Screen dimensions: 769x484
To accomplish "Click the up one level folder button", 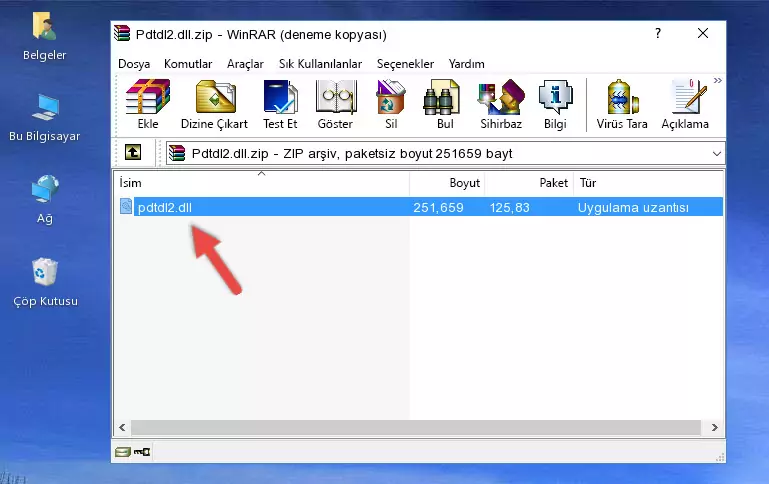I will [x=133, y=153].
